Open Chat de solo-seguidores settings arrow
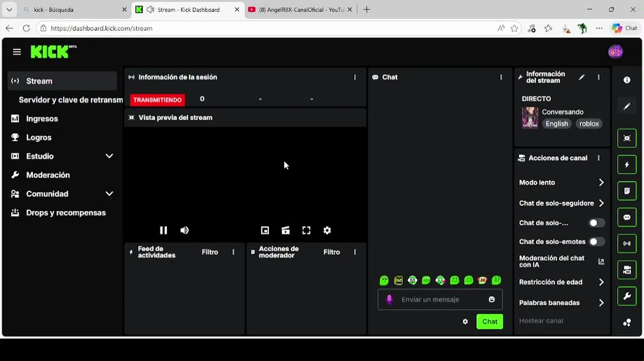This screenshot has width=644, height=361. coord(601,203)
